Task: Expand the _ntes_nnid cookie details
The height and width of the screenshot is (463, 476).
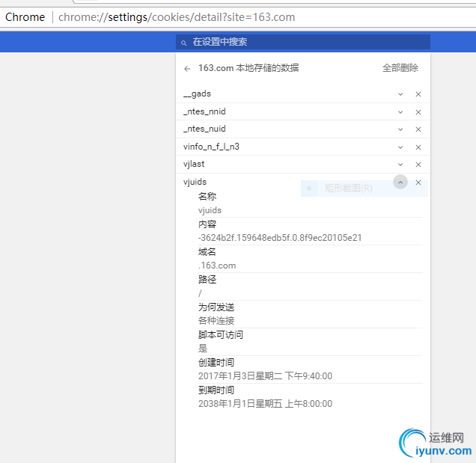Action: (400, 112)
